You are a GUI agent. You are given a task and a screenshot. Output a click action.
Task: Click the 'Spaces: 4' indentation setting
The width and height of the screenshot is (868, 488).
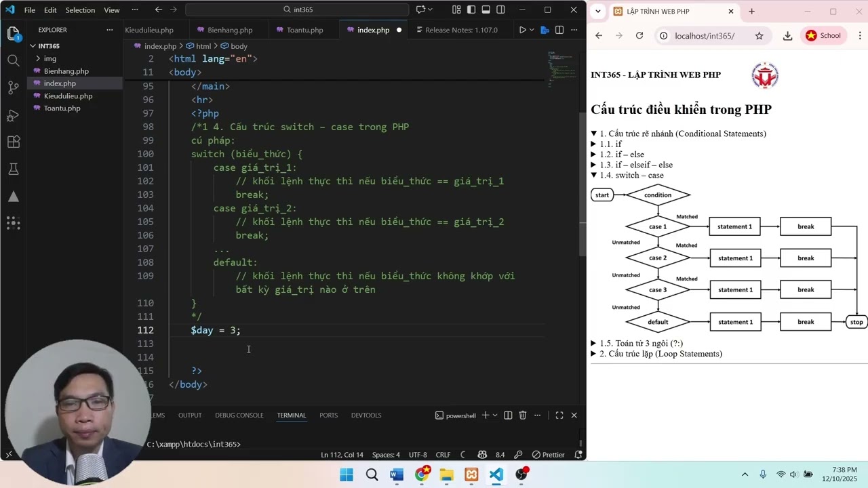click(386, 455)
